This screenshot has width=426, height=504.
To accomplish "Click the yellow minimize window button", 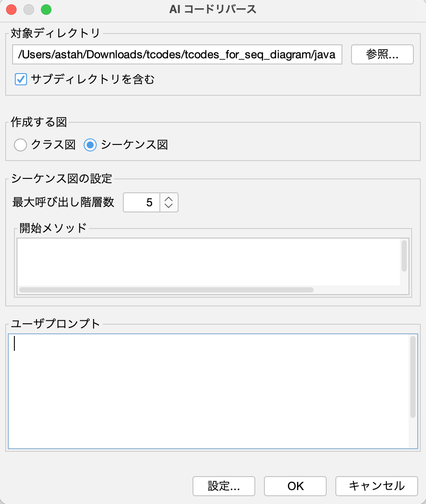I will 29,9.
